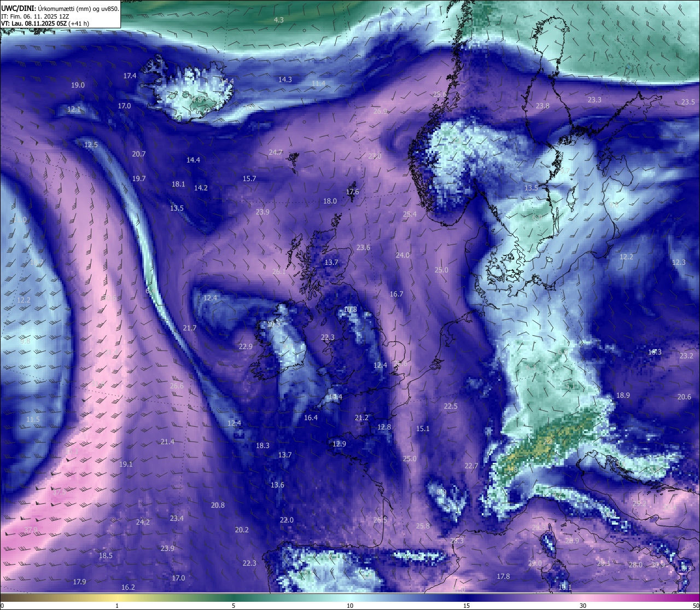Click the 11.5 value label
Screen dimensions: 700x610
tap(33, 420)
